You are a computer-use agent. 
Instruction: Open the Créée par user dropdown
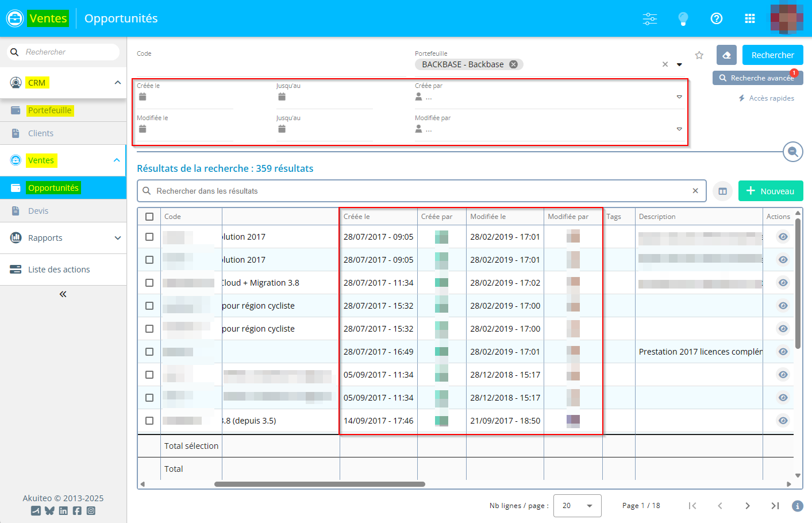tap(679, 97)
